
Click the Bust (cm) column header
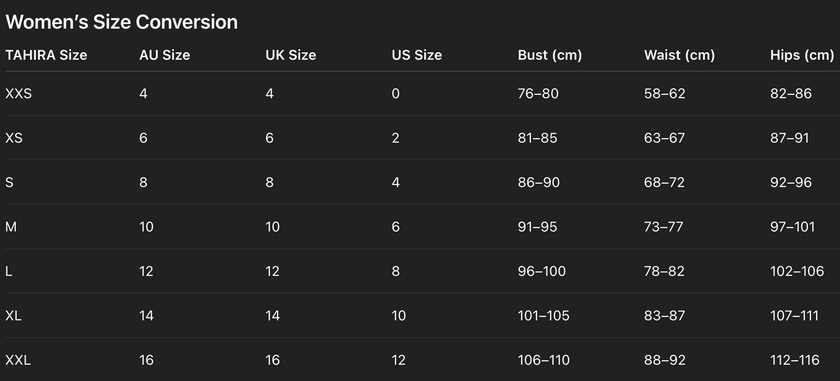550,55
